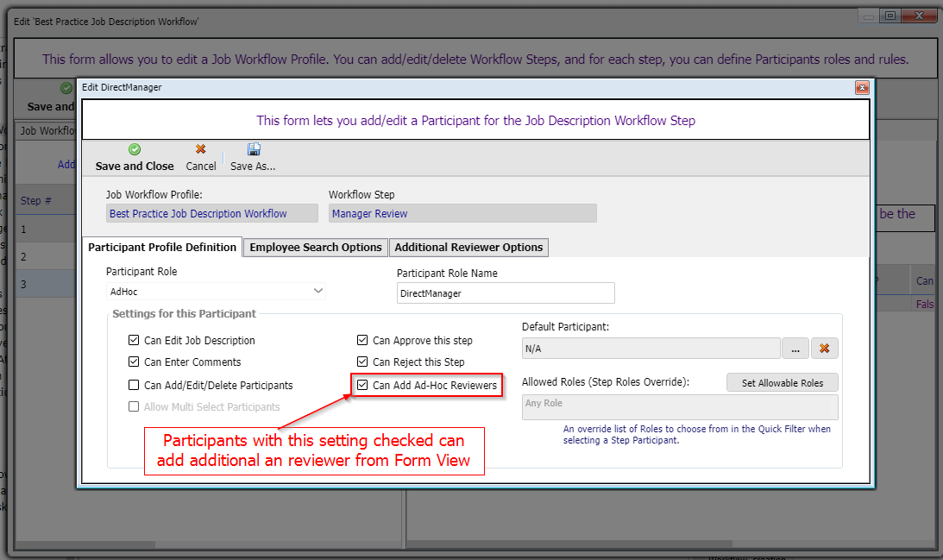Uncheck Can Edit Job Description
943x560 pixels.
(134, 341)
